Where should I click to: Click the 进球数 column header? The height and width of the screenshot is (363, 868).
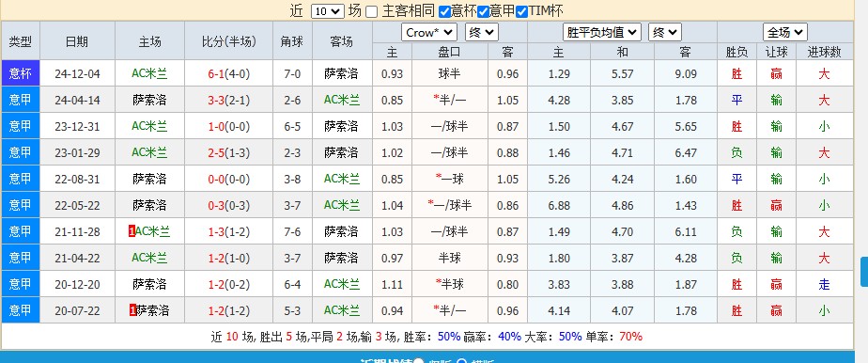pos(824,52)
